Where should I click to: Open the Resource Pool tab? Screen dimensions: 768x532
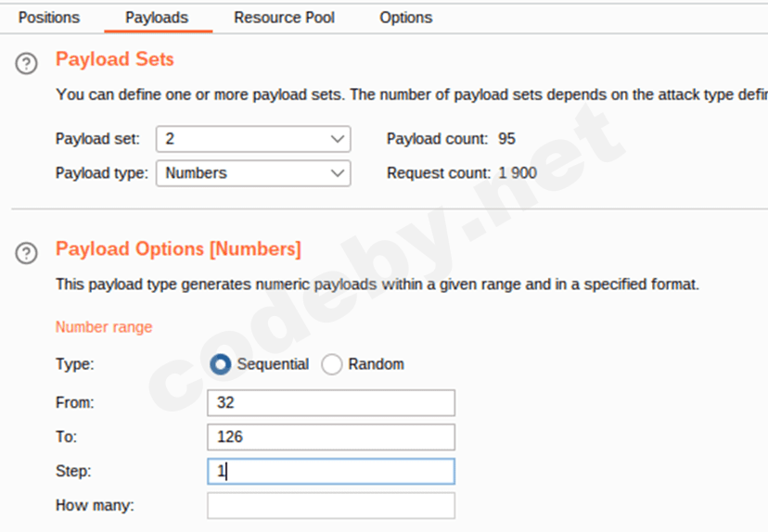coord(284,18)
